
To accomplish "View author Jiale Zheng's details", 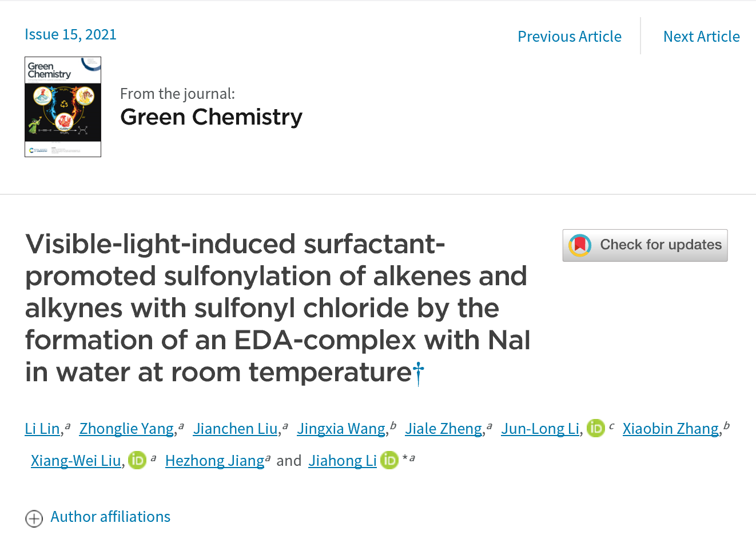I will click(443, 429).
